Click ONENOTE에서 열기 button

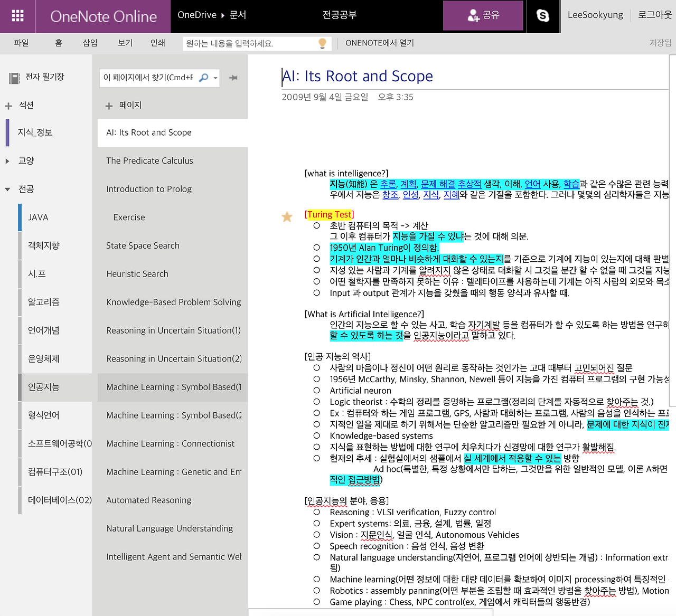[379, 43]
